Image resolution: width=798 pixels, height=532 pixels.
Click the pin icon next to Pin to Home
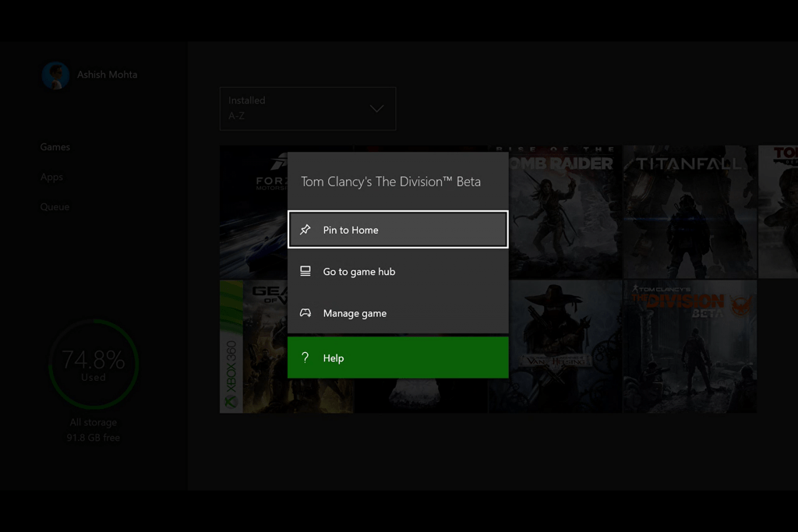(x=305, y=229)
